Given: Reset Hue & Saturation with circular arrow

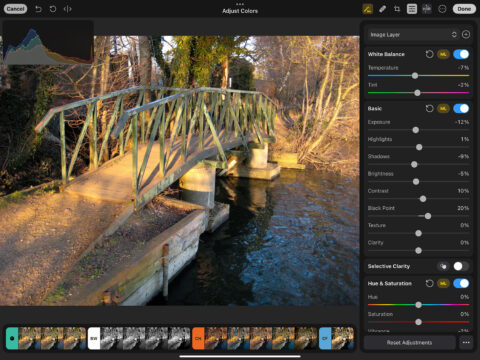Looking at the screenshot, I should 429,283.
